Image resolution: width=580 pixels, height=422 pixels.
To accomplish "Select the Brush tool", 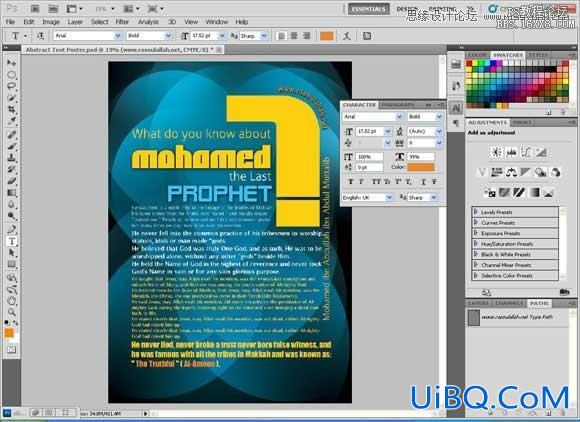I will 11,146.
